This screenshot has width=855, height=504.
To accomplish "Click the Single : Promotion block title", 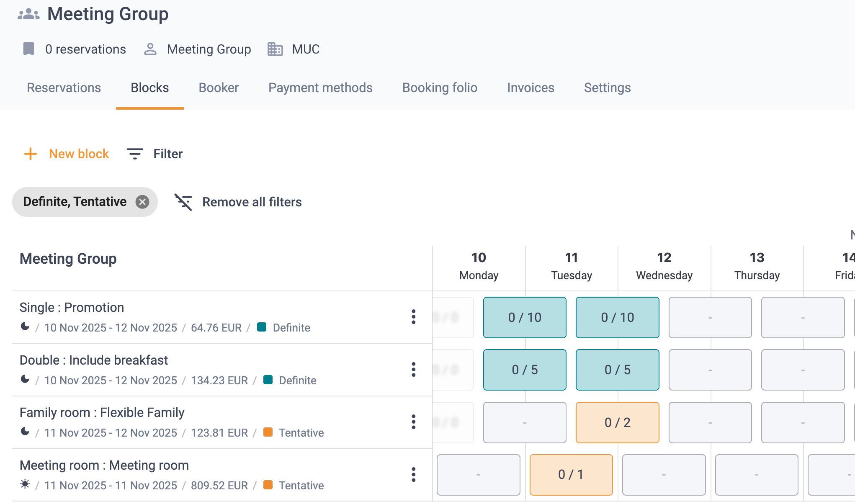I will (72, 308).
